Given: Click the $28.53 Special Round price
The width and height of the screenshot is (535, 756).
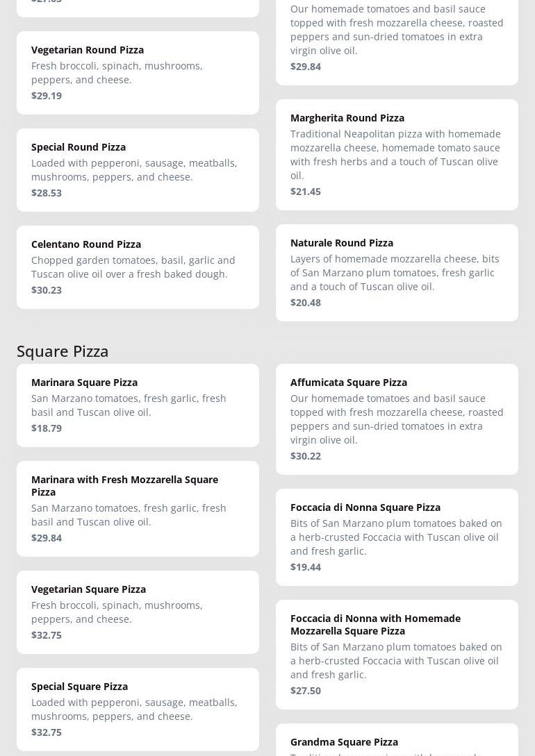Looking at the screenshot, I should [47, 193].
